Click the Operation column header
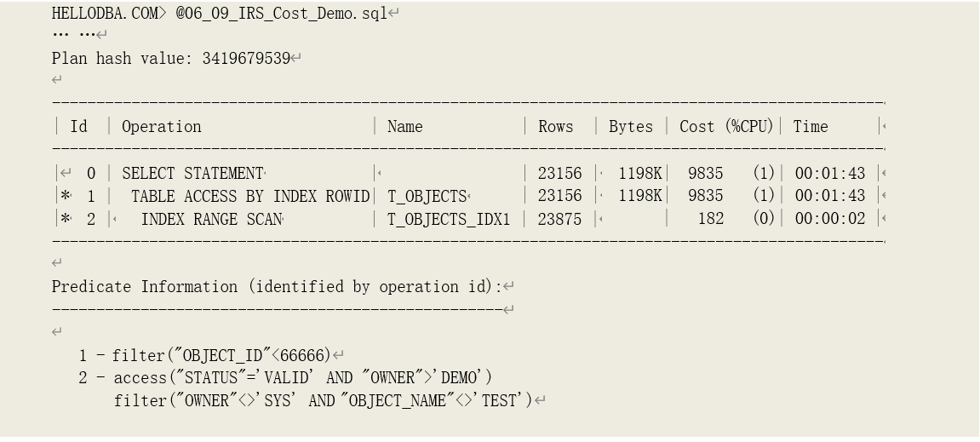This screenshot has width=980, height=442. click(162, 127)
